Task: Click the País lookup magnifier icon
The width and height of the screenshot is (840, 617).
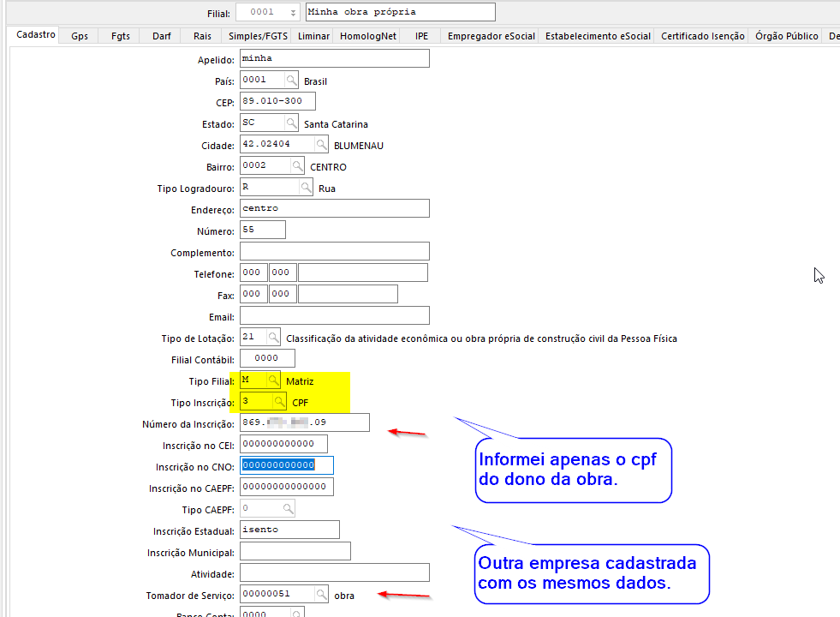Action: pos(291,81)
